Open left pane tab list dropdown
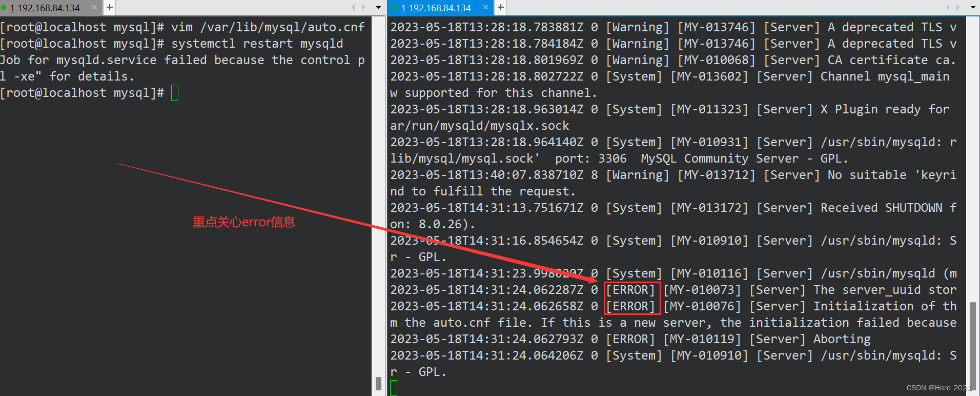This screenshot has width=980, height=396. pos(378,8)
